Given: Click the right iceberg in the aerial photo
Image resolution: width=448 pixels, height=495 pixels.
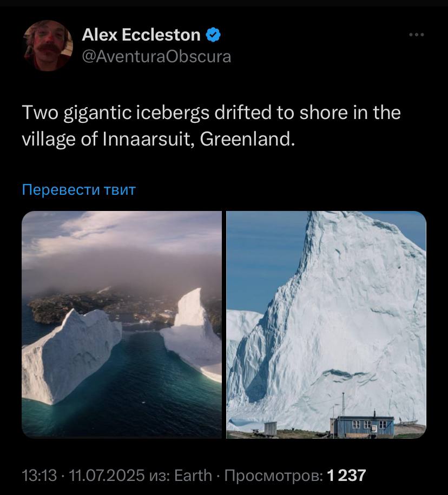Looking at the screenshot, I should click(193, 335).
